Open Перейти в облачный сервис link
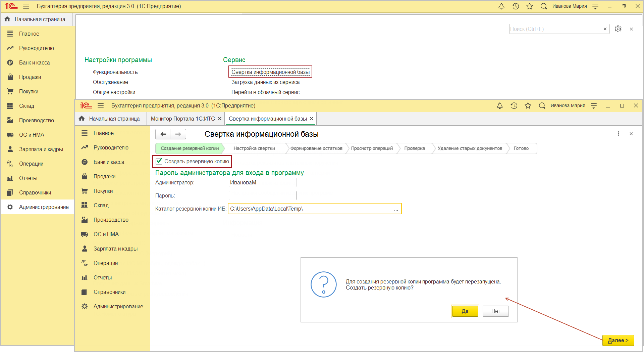 point(265,92)
